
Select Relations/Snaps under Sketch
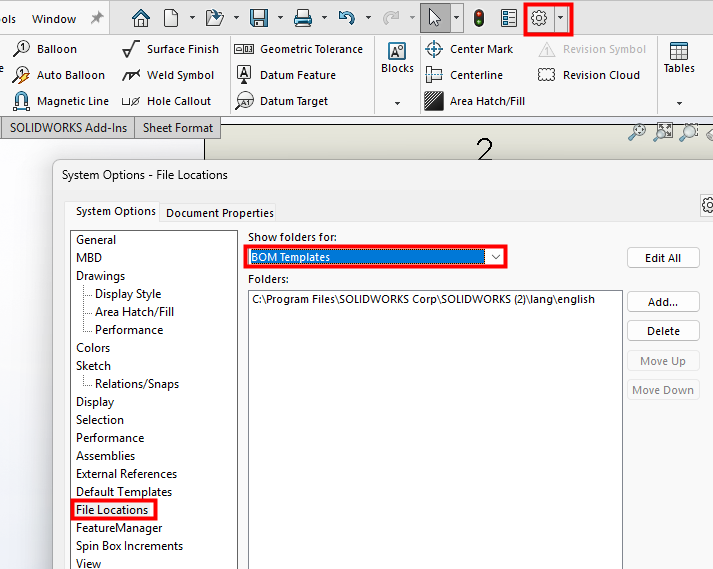[x=137, y=384]
